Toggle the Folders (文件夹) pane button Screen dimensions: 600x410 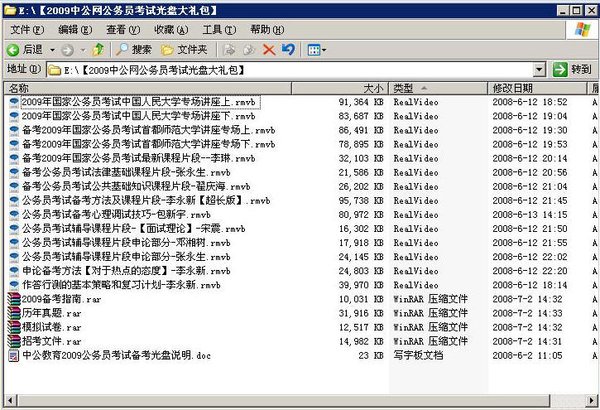tap(184, 49)
